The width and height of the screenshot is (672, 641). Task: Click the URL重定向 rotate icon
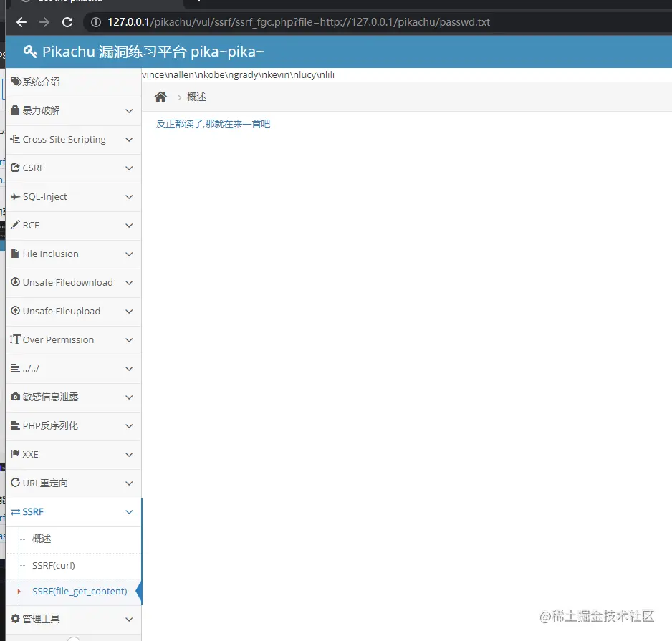tap(15, 483)
